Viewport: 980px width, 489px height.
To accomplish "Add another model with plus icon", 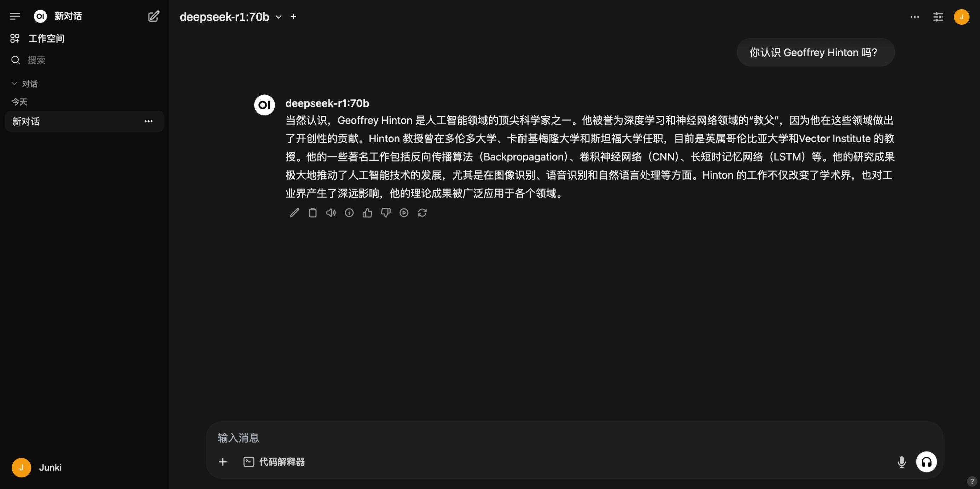I will point(293,17).
